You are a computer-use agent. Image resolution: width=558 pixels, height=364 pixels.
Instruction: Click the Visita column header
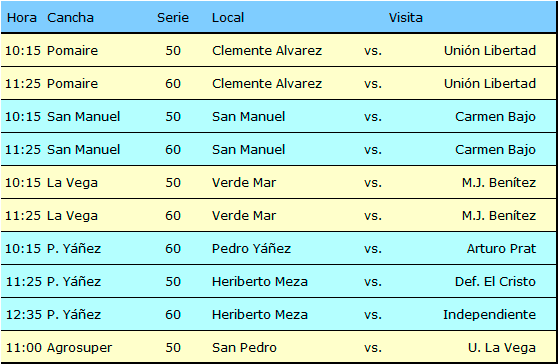click(406, 17)
